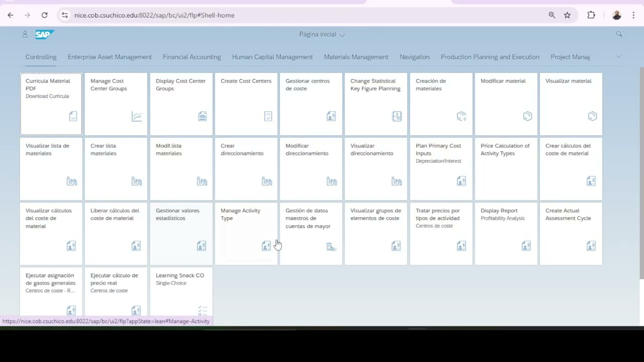Bookmark this page with the star icon
This screenshot has width=644, height=362.
click(567, 15)
